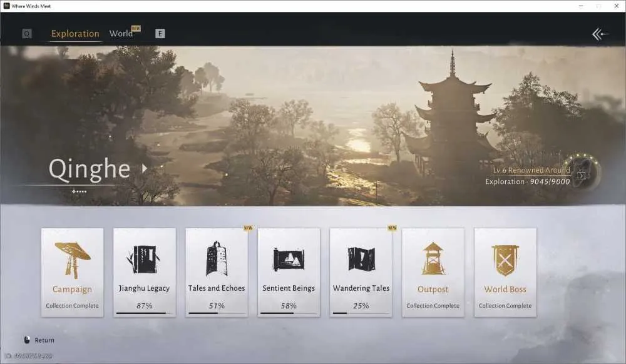Select the World Boss label

pyautogui.click(x=505, y=290)
